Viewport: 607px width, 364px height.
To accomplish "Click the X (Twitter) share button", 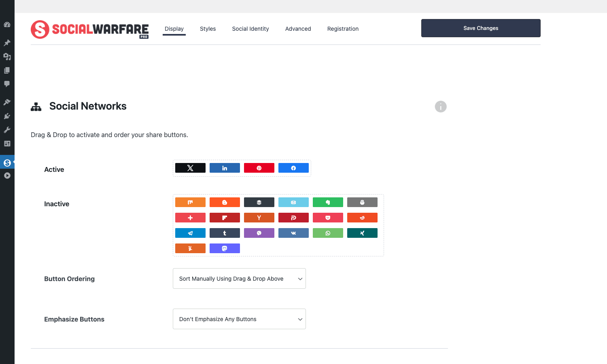I will point(190,168).
